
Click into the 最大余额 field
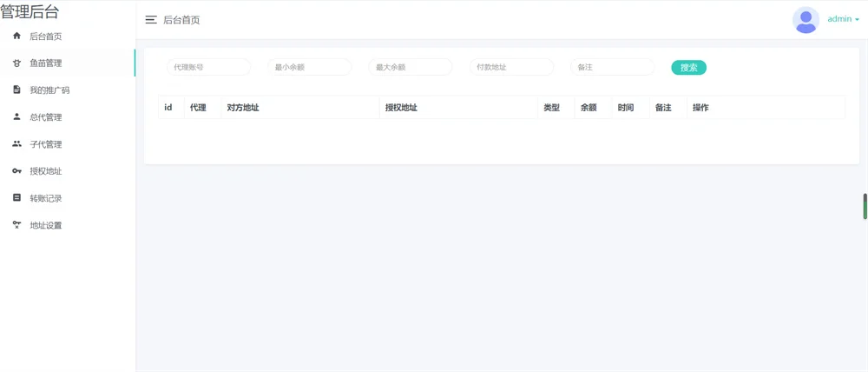click(411, 67)
